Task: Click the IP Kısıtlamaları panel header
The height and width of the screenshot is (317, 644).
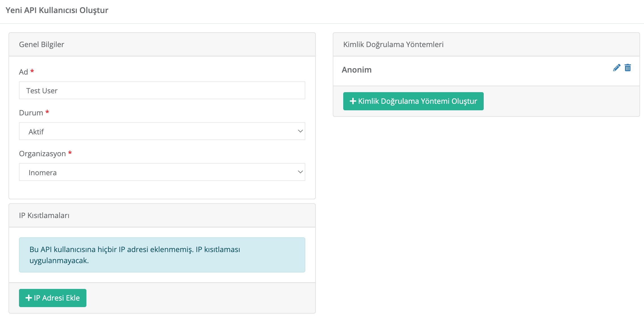Action: pos(162,215)
